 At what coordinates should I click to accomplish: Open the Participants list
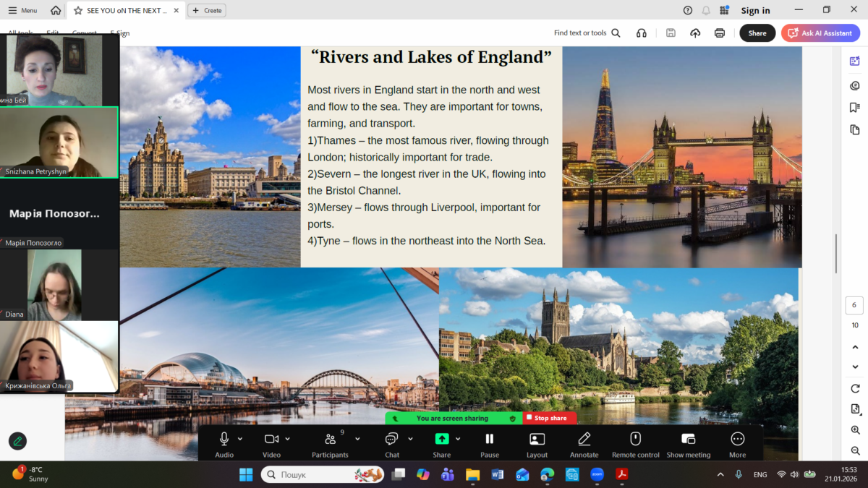pos(330,439)
